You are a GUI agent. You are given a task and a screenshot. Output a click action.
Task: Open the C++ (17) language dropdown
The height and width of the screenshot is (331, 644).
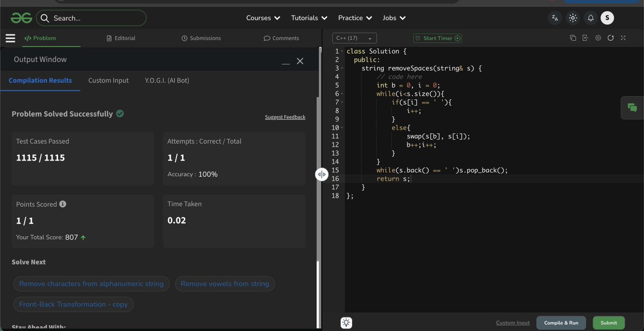(x=354, y=38)
